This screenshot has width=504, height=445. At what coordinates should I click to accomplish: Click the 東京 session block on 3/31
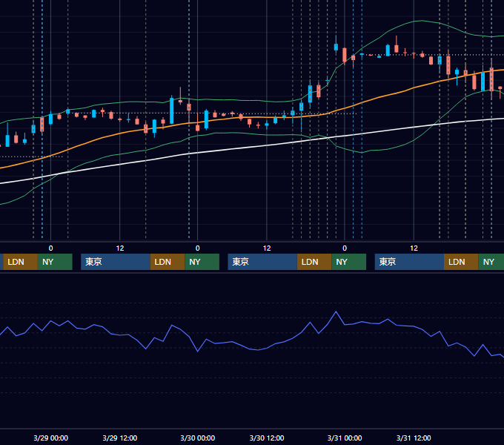point(409,262)
